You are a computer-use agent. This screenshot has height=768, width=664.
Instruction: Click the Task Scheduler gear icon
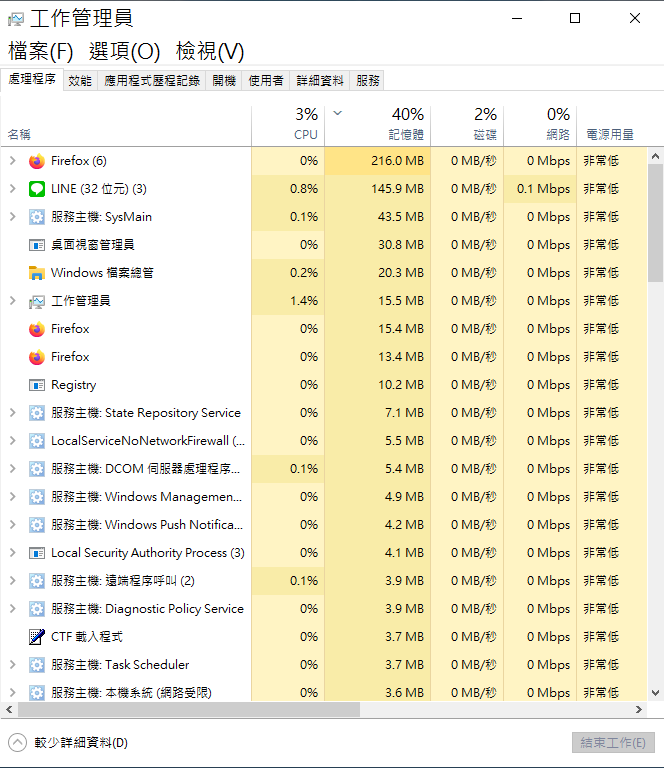37,665
